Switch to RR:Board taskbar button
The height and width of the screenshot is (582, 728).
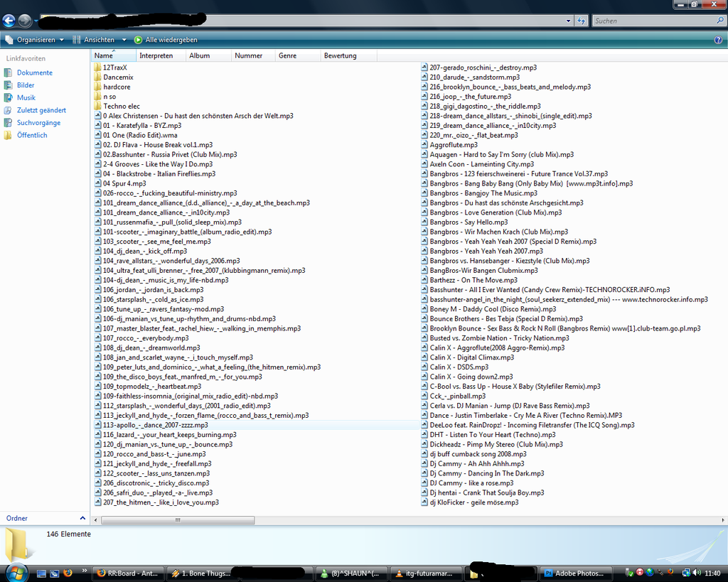click(128, 573)
